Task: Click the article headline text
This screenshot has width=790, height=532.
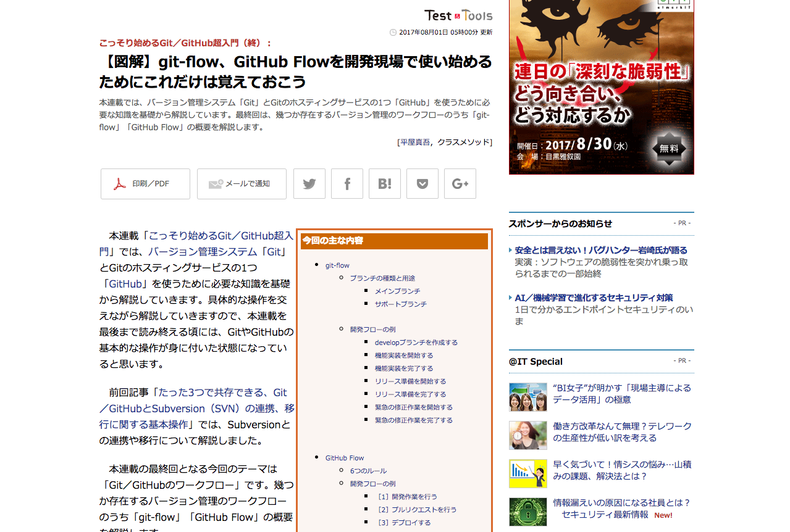Action: [295, 72]
